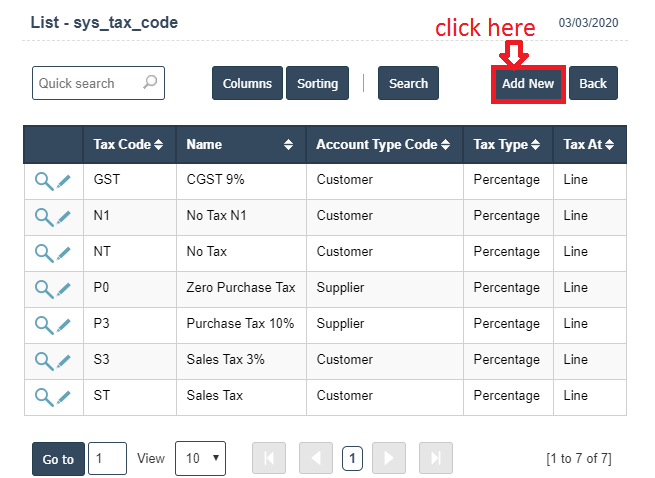Click the Add New button
655x478 pixels.
coord(528,84)
